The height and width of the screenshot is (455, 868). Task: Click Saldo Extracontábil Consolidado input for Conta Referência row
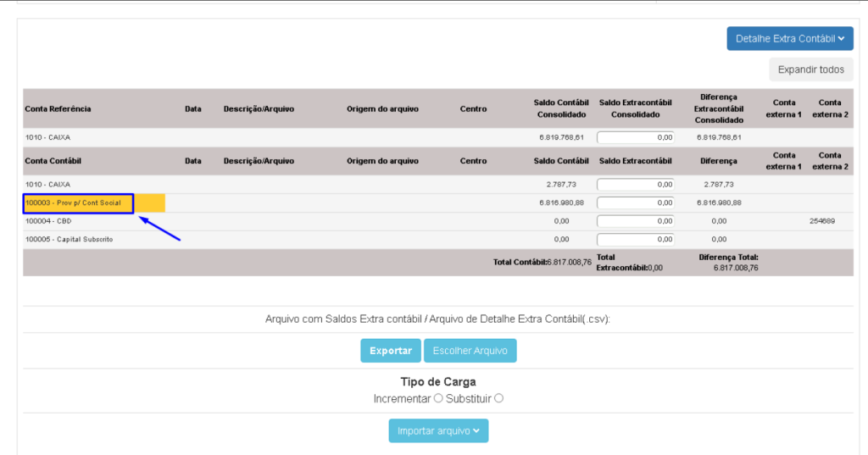point(635,137)
